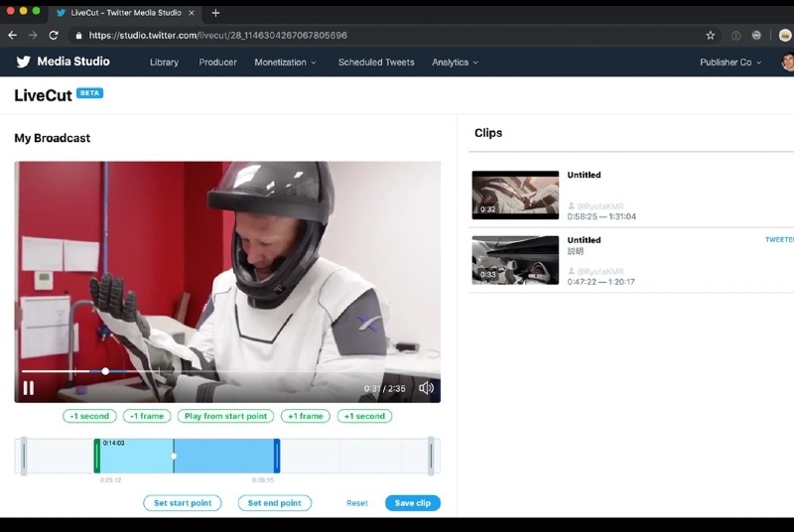The image size is (794, 532).
Task: Mute the video using the speaker icon
Action: coord(426,388)
